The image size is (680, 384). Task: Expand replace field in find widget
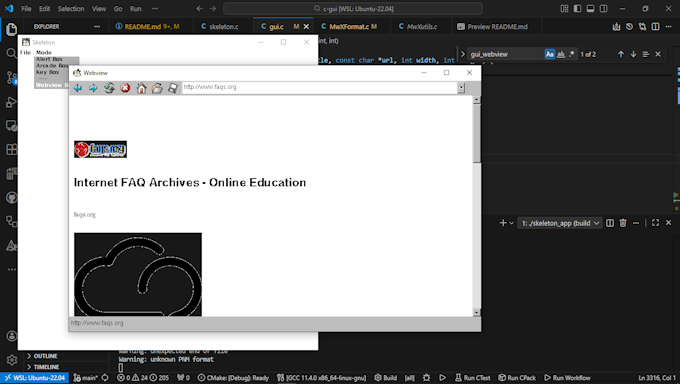click(x=463, y=54)
